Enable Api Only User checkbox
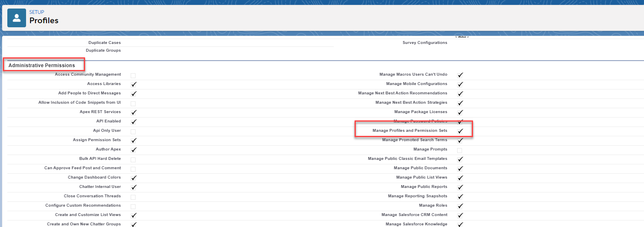644x227 pixels. click(133, 131)
